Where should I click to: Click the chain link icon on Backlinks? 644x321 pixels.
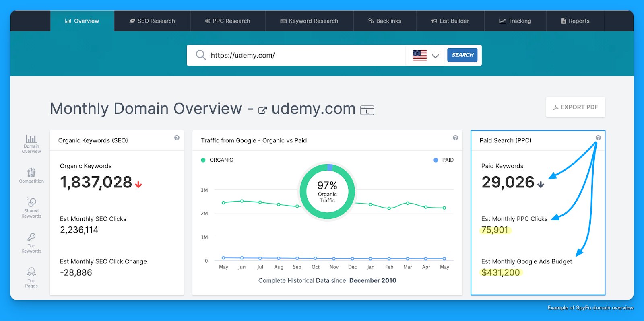point(371,21)
